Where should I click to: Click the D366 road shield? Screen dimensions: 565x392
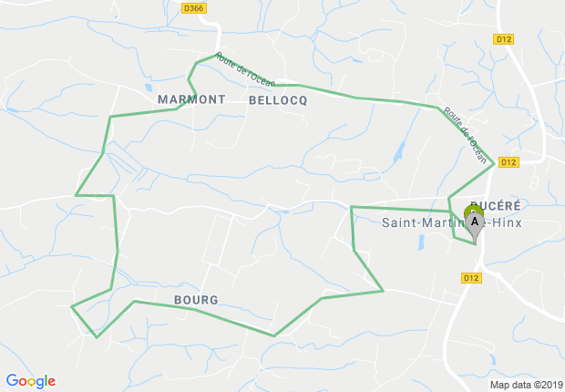(194, 8)
